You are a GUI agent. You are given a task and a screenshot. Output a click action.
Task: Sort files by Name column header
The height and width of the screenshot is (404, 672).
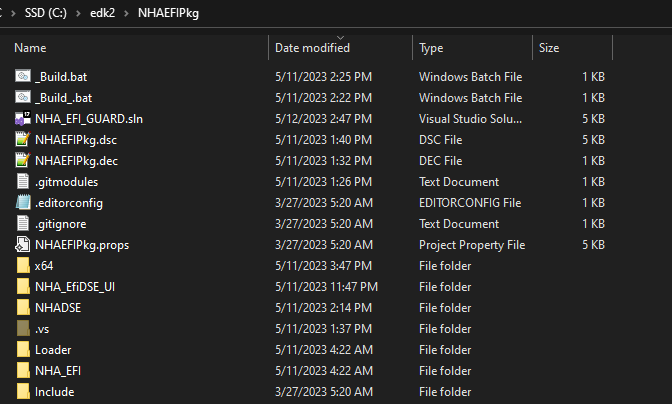(x=30, y=48)
